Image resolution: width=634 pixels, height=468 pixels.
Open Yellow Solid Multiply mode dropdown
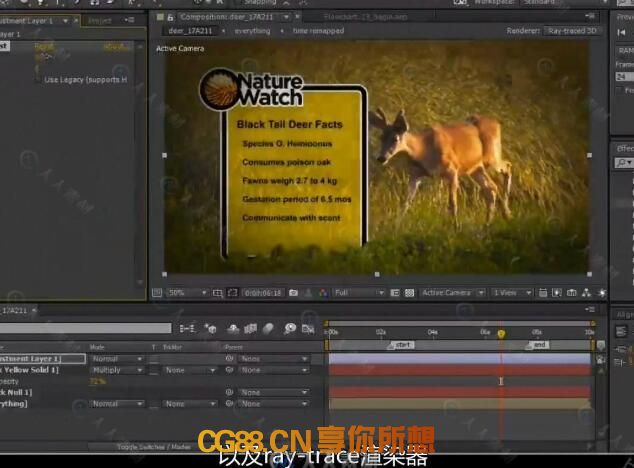click(117, 370)
